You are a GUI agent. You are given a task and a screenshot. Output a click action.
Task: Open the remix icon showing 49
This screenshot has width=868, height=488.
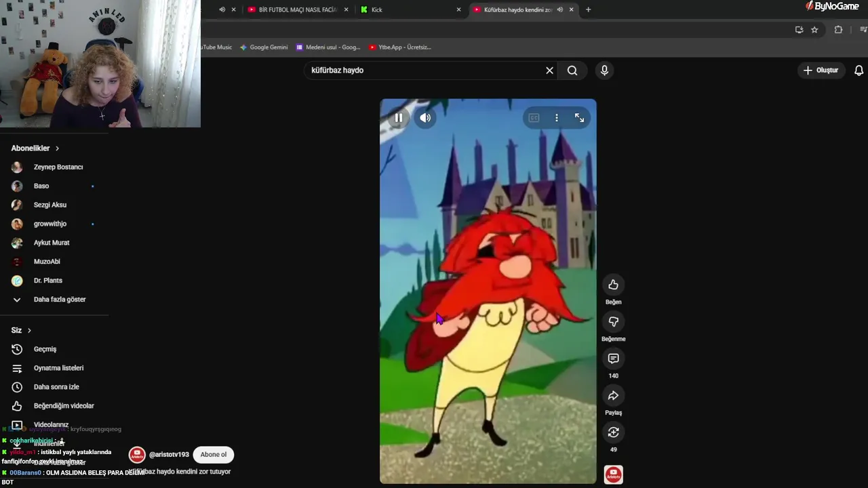point(613,432)
